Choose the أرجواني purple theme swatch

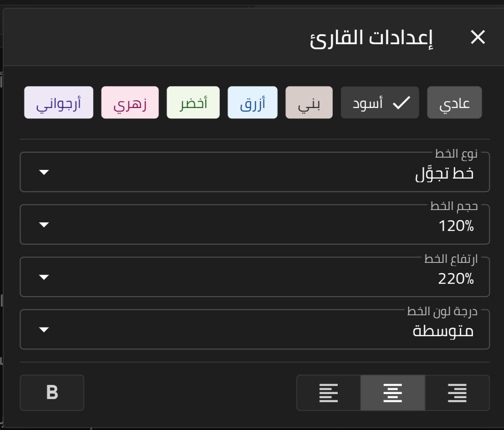coord(58,103)
